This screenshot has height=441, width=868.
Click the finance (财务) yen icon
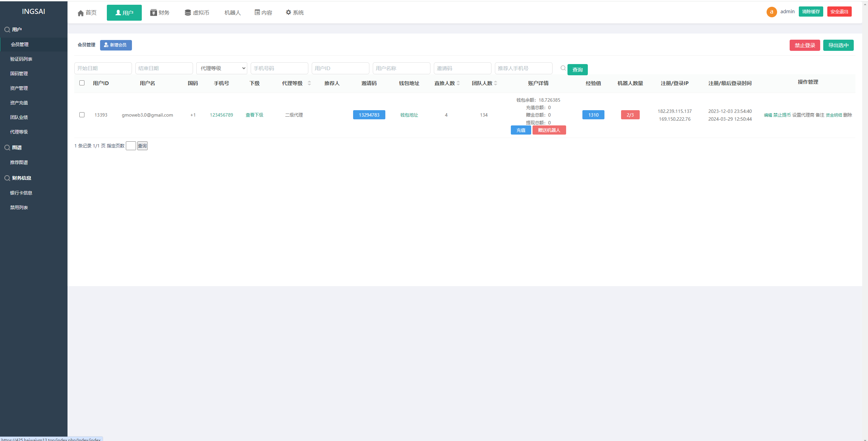[153, 13]
